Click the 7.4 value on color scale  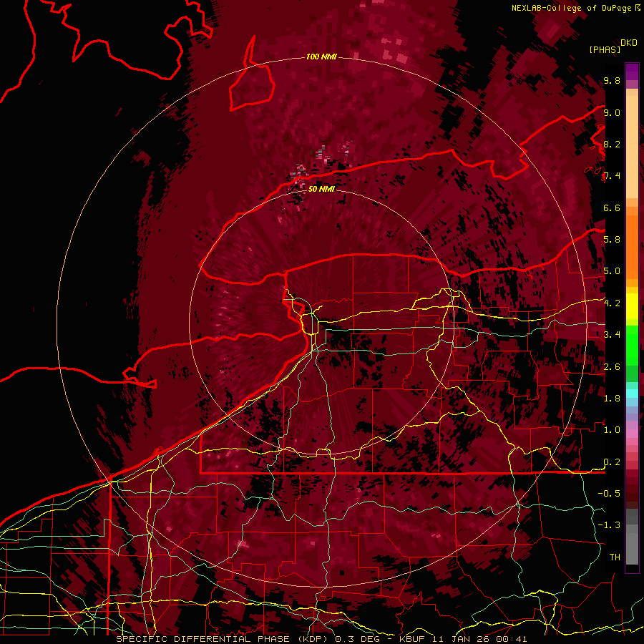tap(612, 176)
